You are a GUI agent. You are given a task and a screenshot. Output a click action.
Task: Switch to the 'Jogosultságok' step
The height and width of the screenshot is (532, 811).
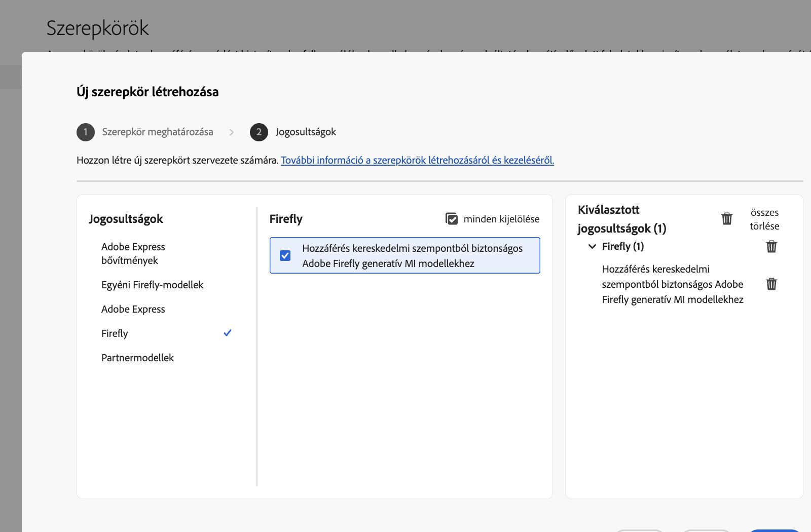(x=305, y=132)
